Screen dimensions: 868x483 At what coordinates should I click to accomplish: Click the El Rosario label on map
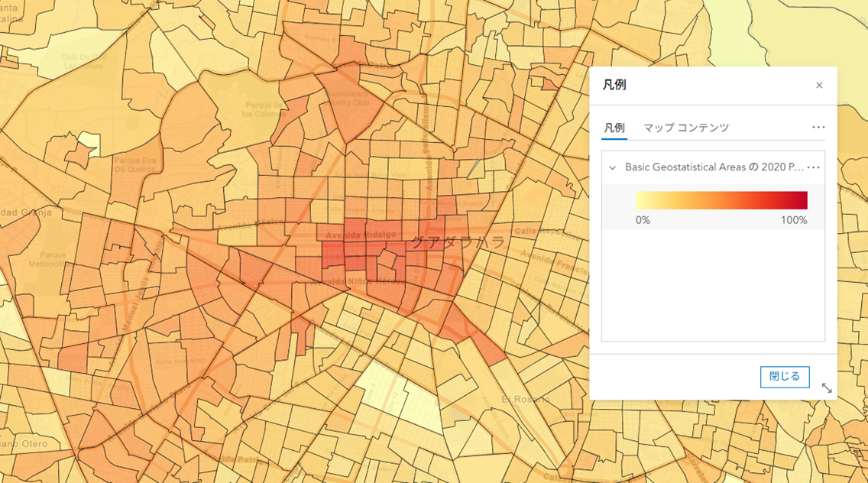click(x=526, y=399)
